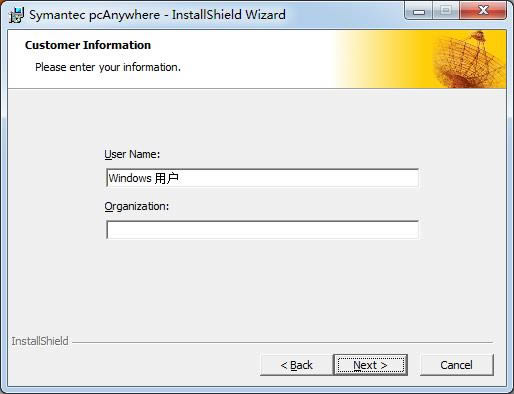This screenshot has height=394, width=514.
Task: Click into the empty Organization field
Action: pos(262,230)
